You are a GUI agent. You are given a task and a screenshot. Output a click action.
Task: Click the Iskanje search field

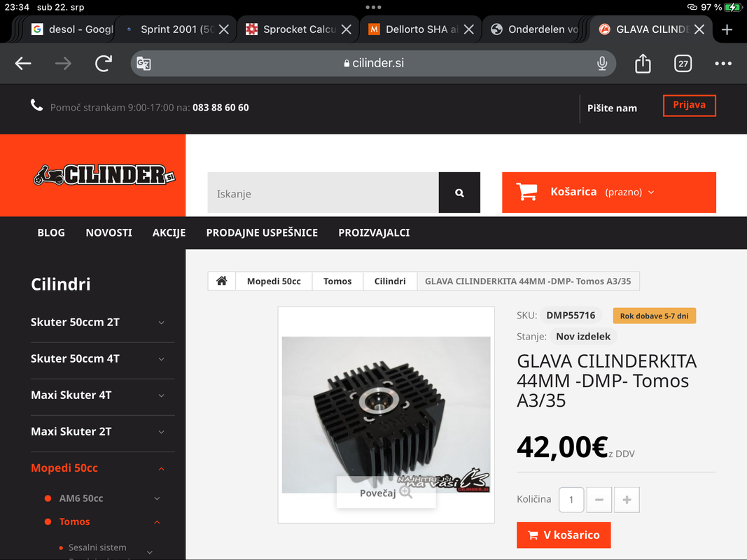point(323,192)
